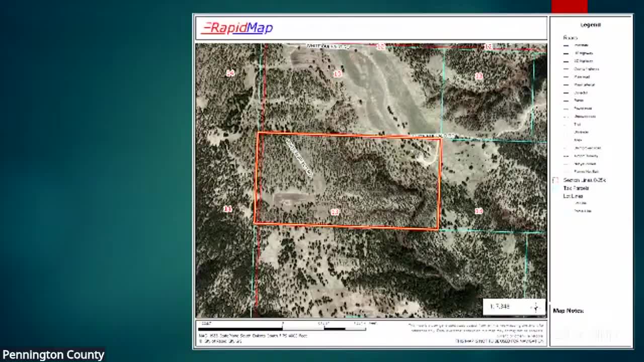Click the Section Lines 0-25k legend entry

(584, 180)
